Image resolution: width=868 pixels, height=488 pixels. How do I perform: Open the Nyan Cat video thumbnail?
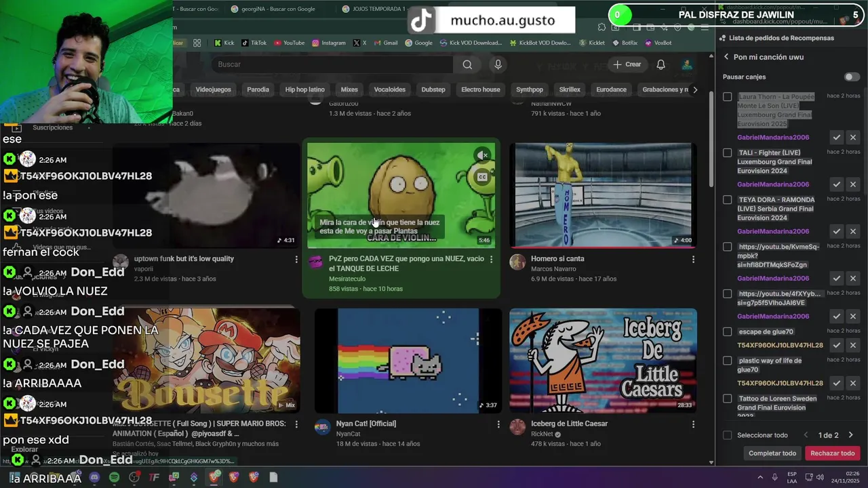click(x=408, y=361)
